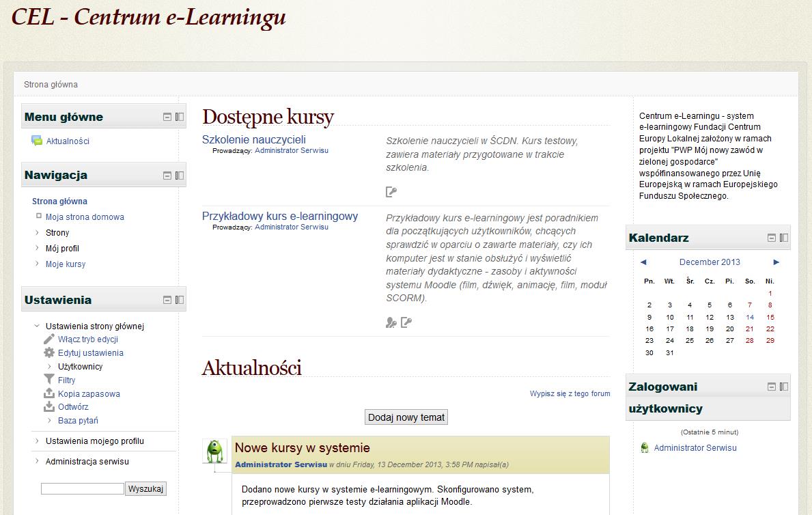812x515 pixels.
Task: Collapse the Ustawienia block
Action: [167, 300]
